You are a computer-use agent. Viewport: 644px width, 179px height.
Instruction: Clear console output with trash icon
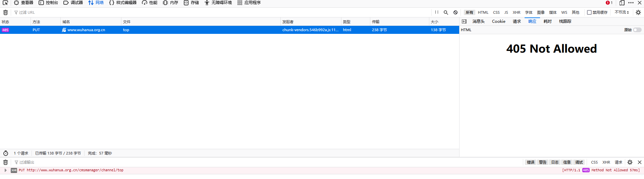5,162
